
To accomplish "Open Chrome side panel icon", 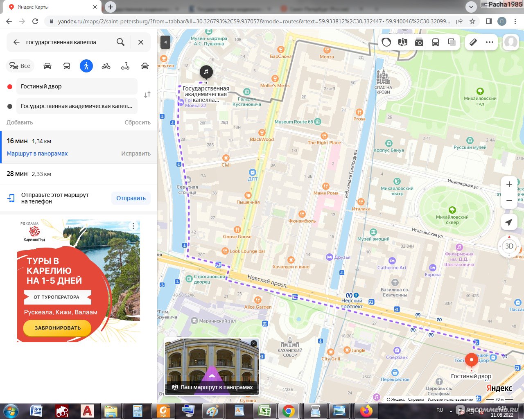I will (488, 21).
